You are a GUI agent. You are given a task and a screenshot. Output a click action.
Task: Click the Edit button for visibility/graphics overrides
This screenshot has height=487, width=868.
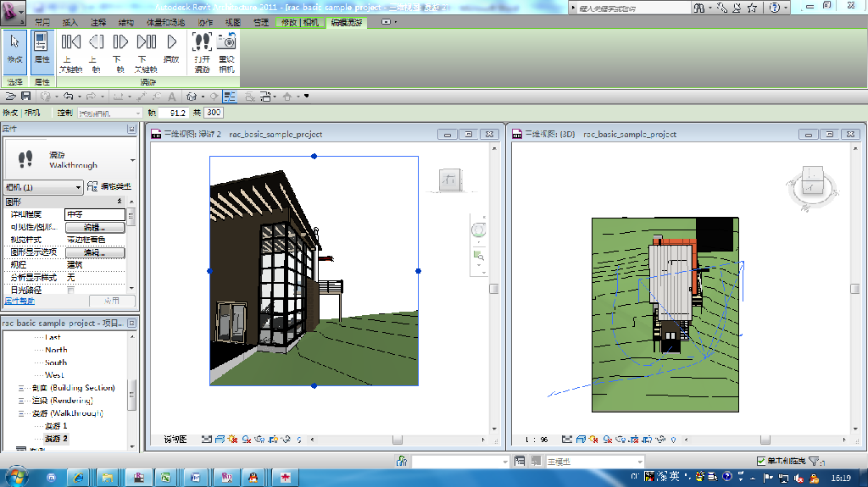click(x=94, y=228)
